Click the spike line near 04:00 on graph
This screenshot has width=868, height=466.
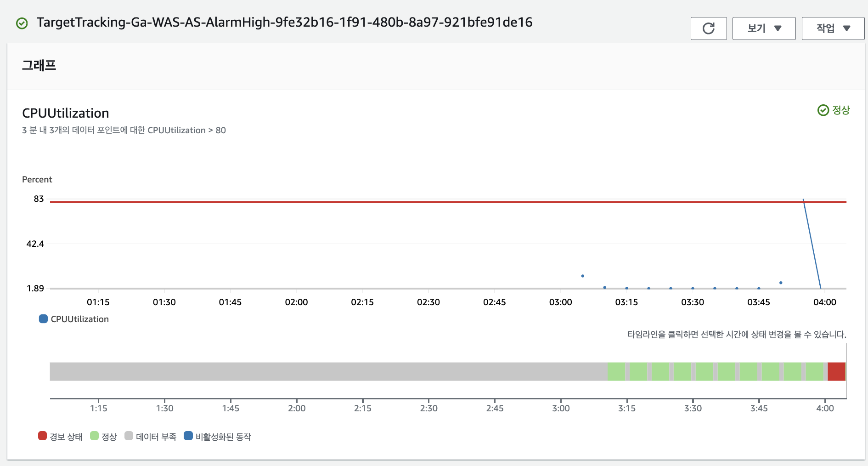812,244
